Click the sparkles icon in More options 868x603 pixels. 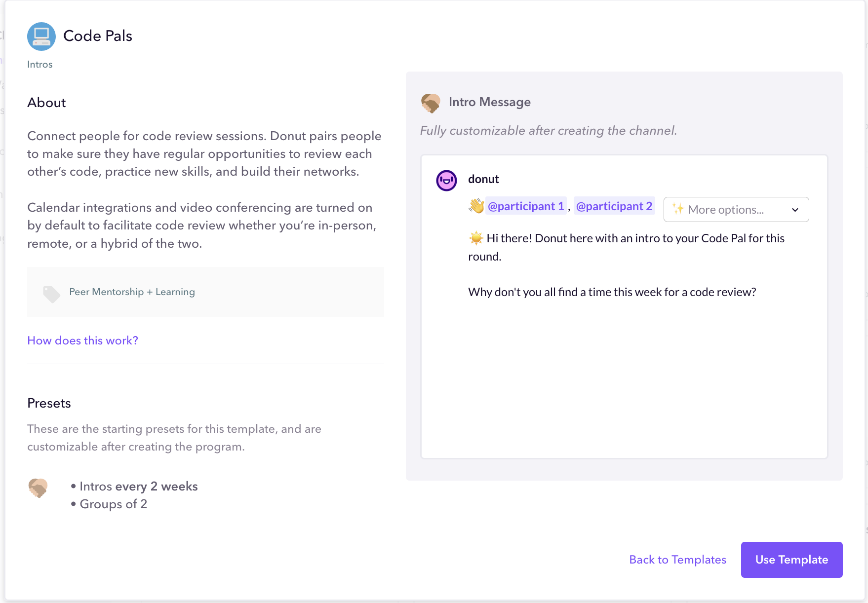click(x=678, y=209)
